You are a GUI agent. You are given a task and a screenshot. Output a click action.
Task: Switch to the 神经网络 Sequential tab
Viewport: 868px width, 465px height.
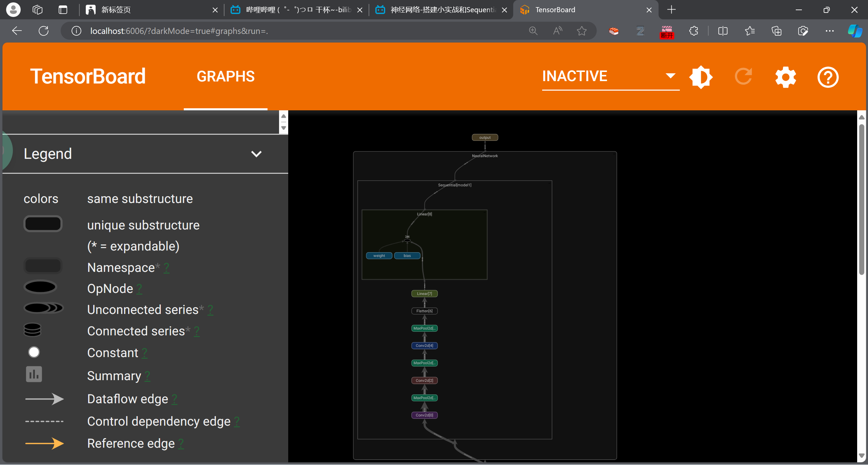(x=441, y=10)
